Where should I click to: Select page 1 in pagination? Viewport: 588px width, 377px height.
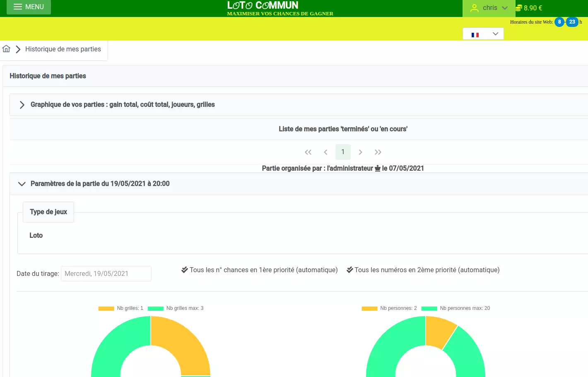343,152
